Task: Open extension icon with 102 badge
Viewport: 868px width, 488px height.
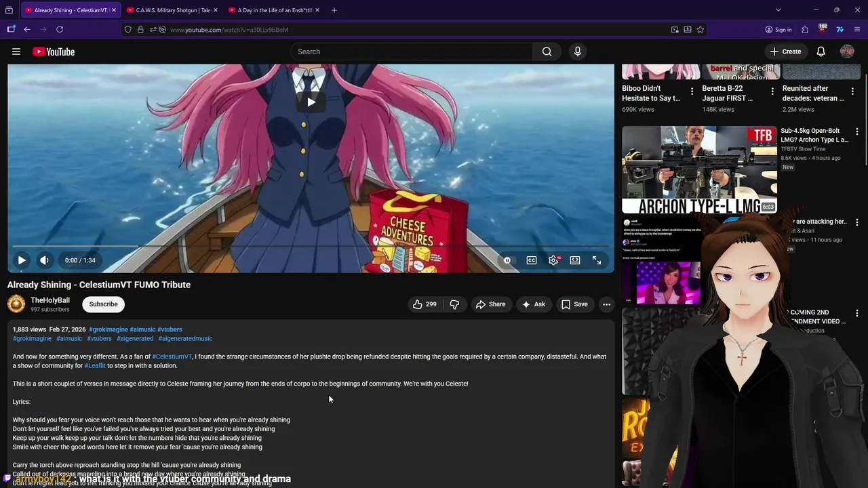Action: 823,29
